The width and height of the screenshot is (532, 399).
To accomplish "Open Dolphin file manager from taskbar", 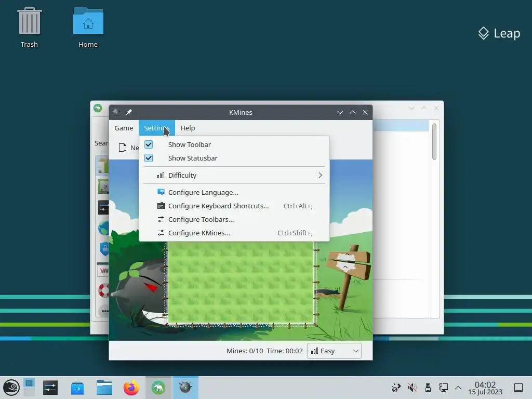I will (x=104, y=388).
